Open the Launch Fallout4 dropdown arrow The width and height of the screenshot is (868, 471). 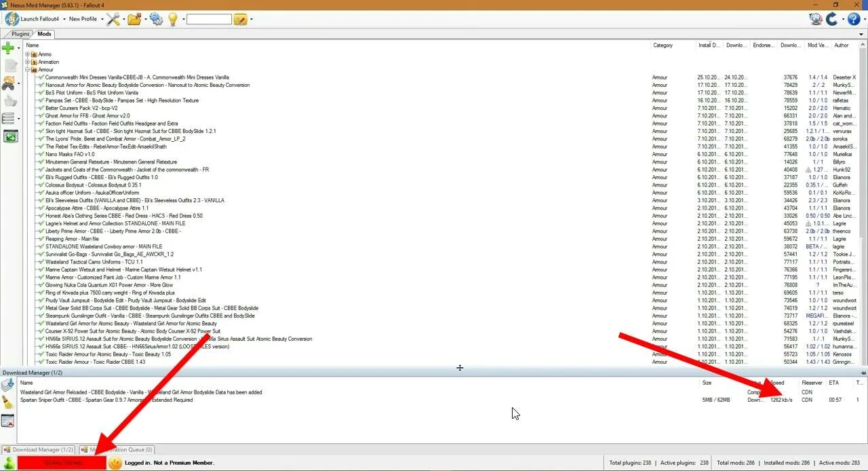coord(64,19)
